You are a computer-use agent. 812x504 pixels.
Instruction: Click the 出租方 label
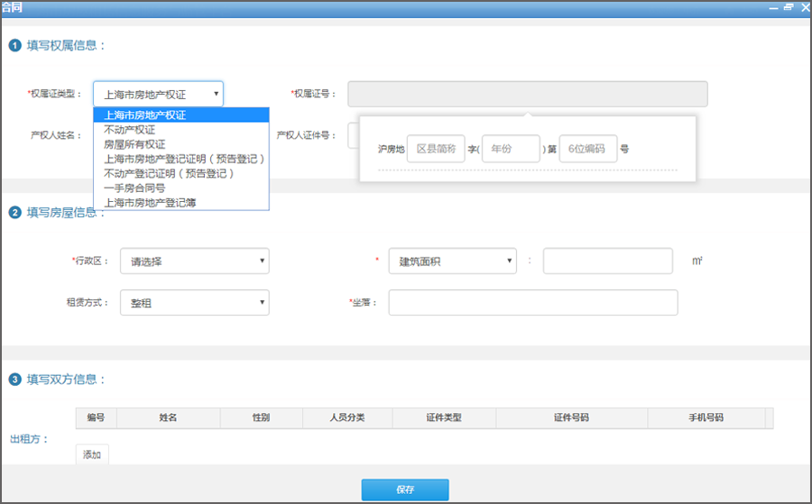[x=29, y=439]
